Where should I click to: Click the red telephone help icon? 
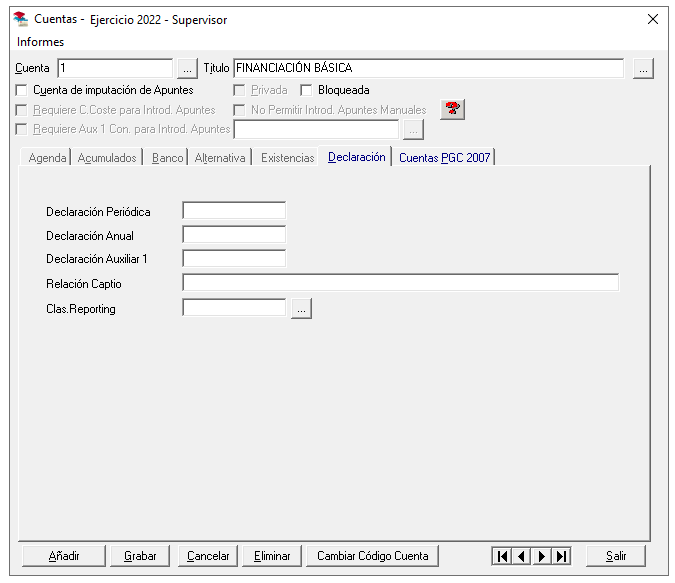pyautogui.click(x=453, y=109)
